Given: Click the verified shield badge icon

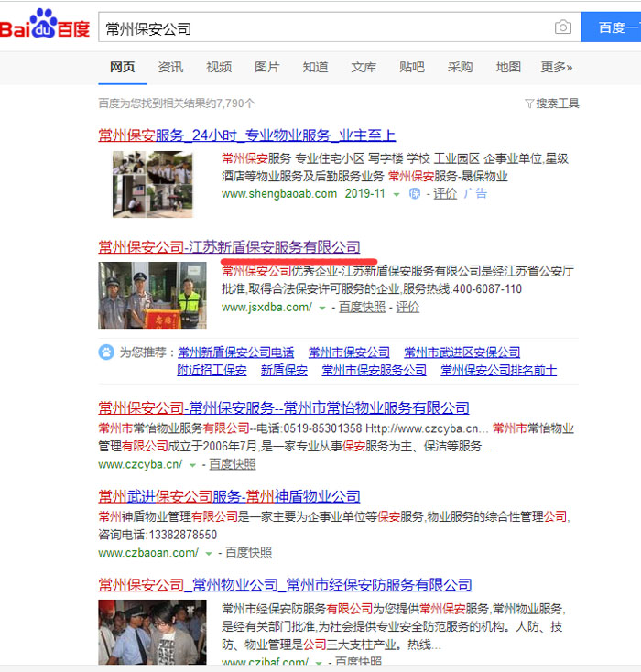Looking at the screenshot, I should coord(415,194).
